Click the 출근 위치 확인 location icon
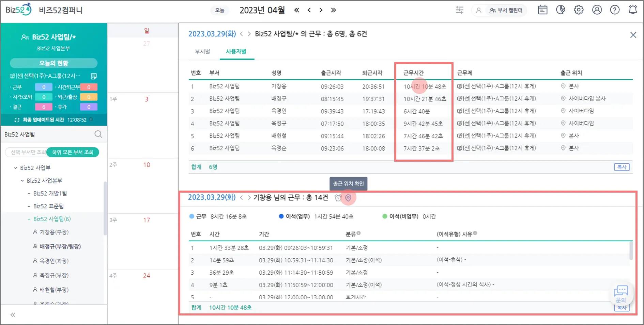 (348, 198)
